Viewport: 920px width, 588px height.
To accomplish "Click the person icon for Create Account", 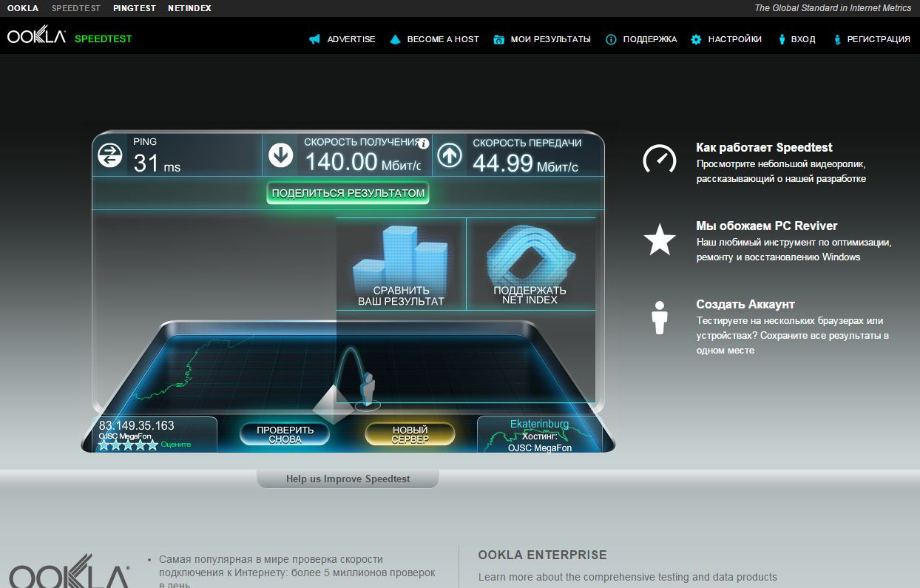I will 659,319.
